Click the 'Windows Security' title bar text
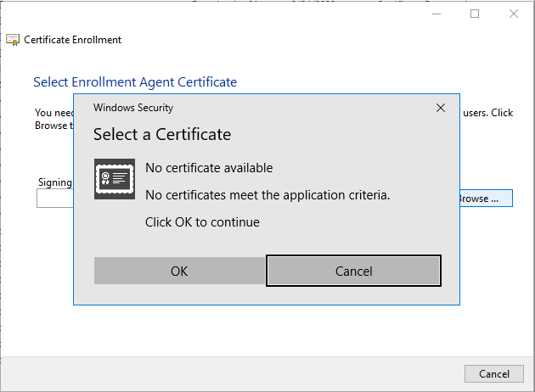This screenshot has height=392, width=535. click(x=132, y=108)
